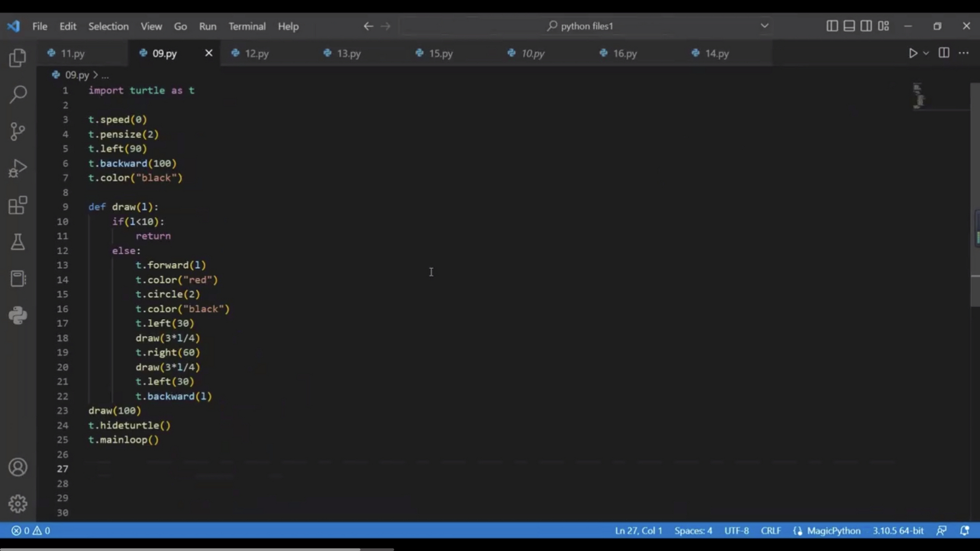Expand the command center dropdown chevron
Viewport: 980px width, 551px height.
(x=764, y=26)
